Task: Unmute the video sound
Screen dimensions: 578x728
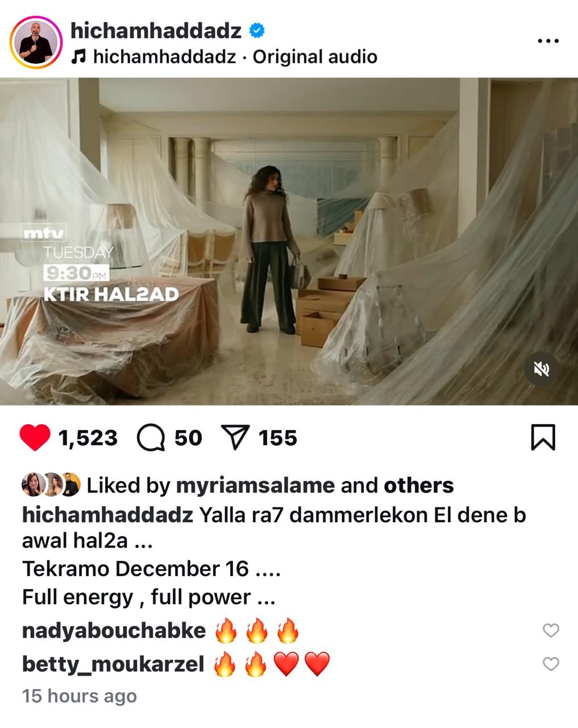Action: (x=542, y=370)
